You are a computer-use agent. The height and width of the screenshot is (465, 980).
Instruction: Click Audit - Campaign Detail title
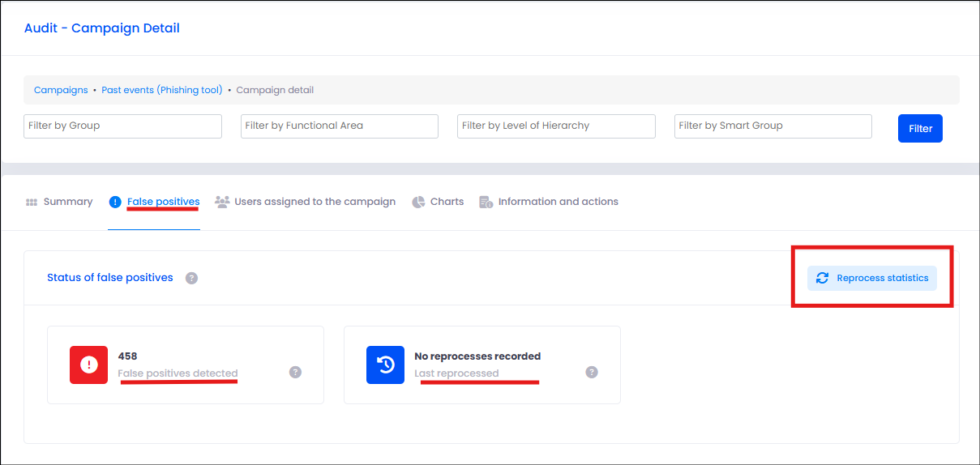tap(102, 28)
